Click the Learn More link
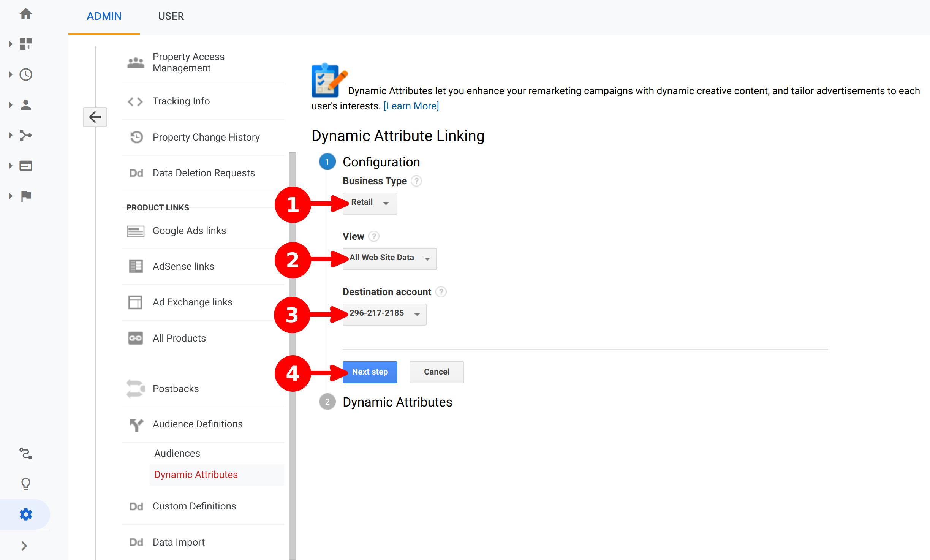Viewport: 930px width, 560px height. pos(411,106)
